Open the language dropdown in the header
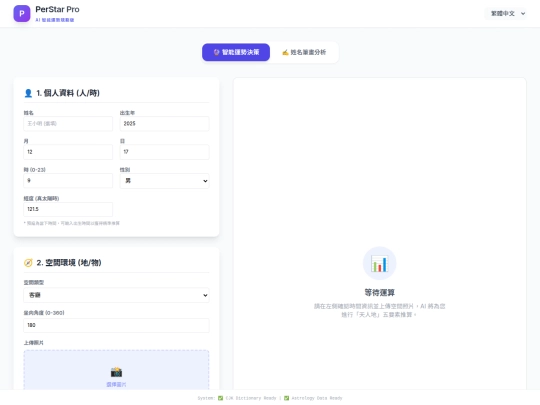This screenshot has height=405, width=540. point(506,13)
